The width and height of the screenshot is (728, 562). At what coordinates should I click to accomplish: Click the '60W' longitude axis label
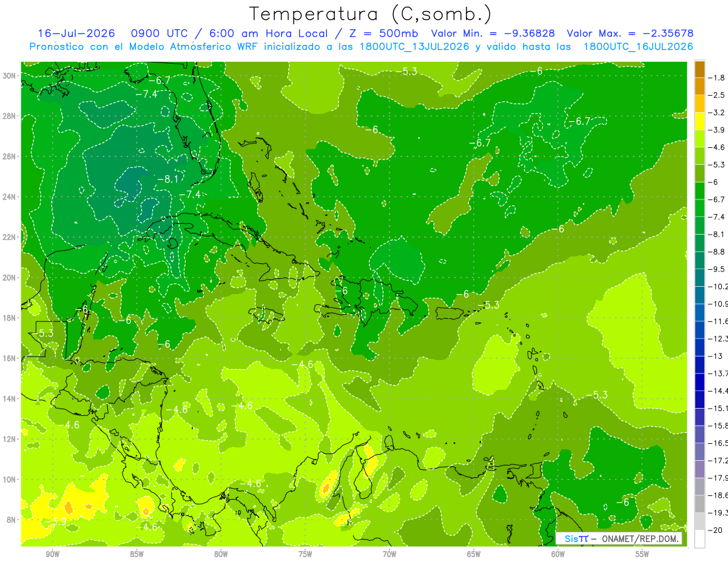pos(558,554)
